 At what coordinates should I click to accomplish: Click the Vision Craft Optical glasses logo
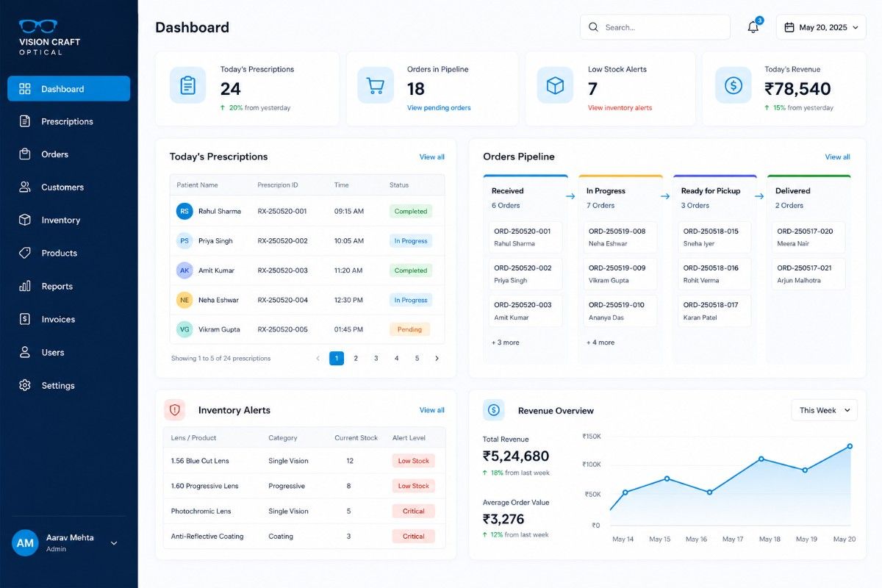(x=38, y=26)
